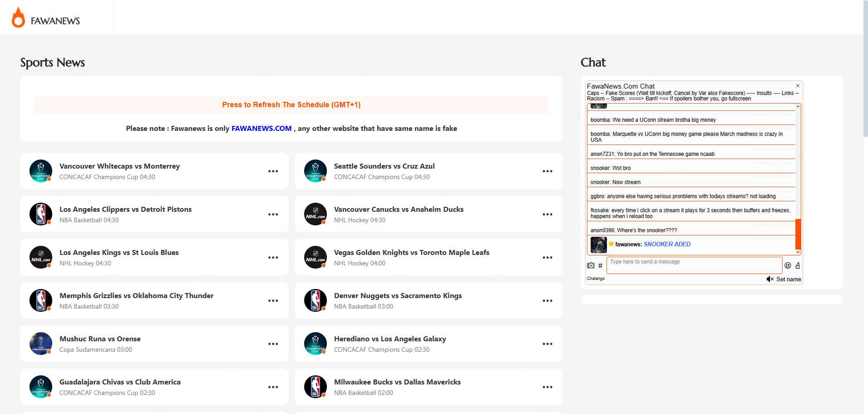Open the chat text formatting icon

[798, 265]
